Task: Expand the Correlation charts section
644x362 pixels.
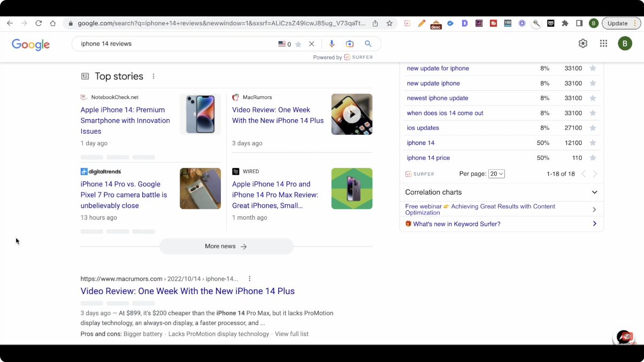Action: pyautogui.click(x=502, y=192)
